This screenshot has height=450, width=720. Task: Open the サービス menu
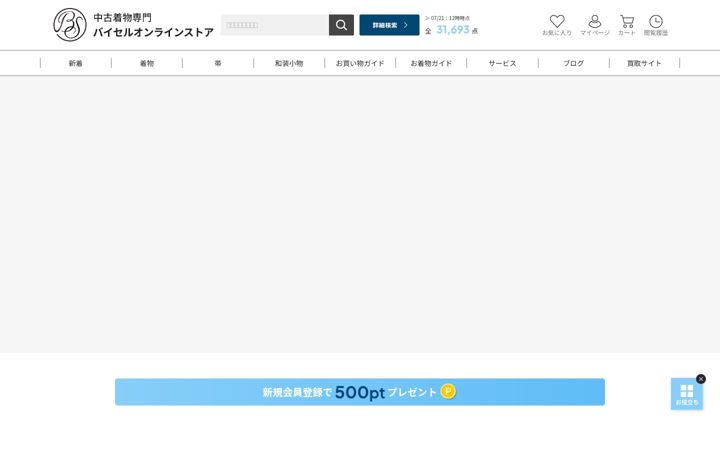click(502, 63)
